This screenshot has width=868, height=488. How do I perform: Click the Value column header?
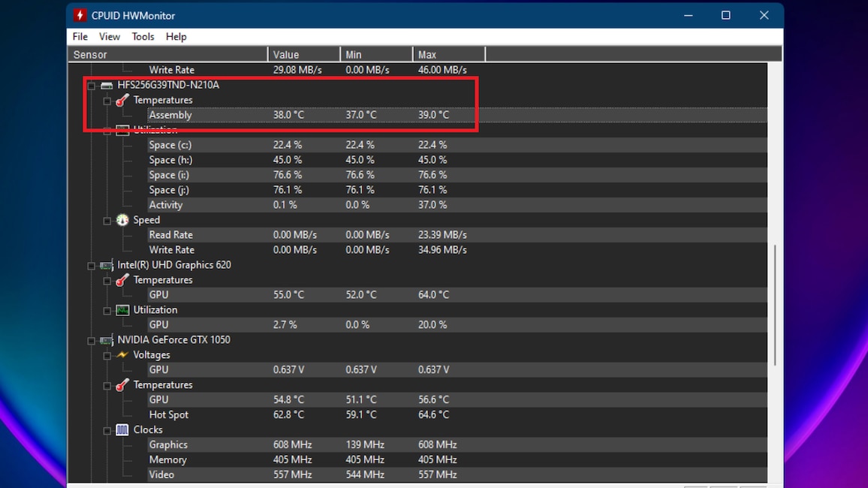(x=304, y=54)
